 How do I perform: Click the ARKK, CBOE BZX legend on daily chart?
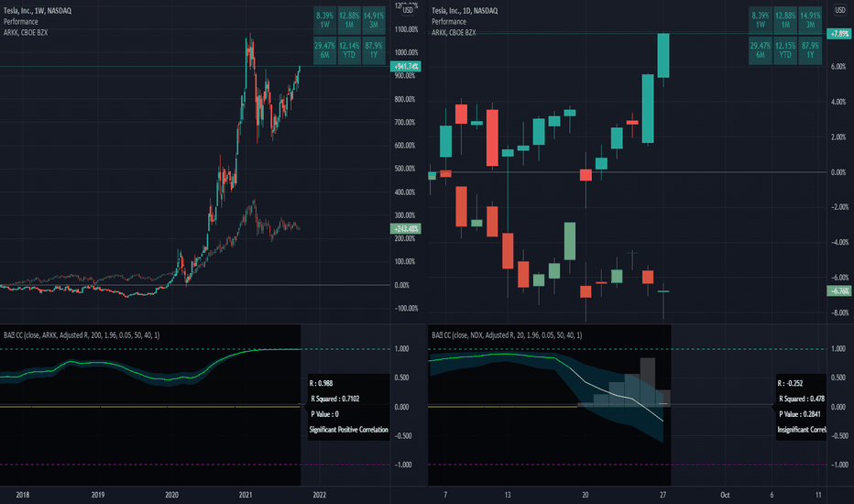(454, 32)
